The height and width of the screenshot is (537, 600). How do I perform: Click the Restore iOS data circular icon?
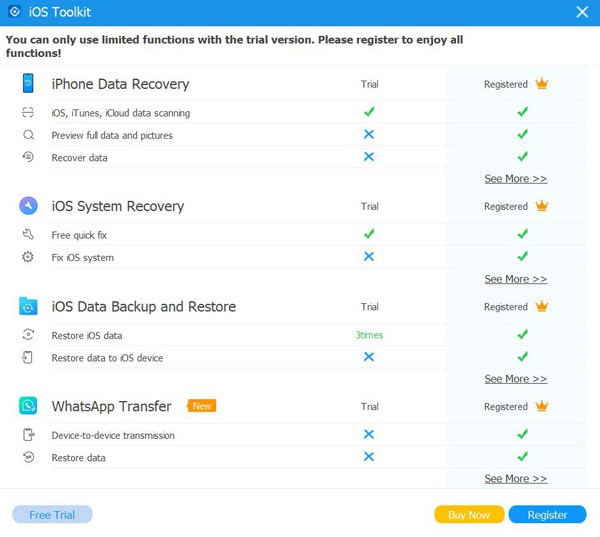(28, 335)
